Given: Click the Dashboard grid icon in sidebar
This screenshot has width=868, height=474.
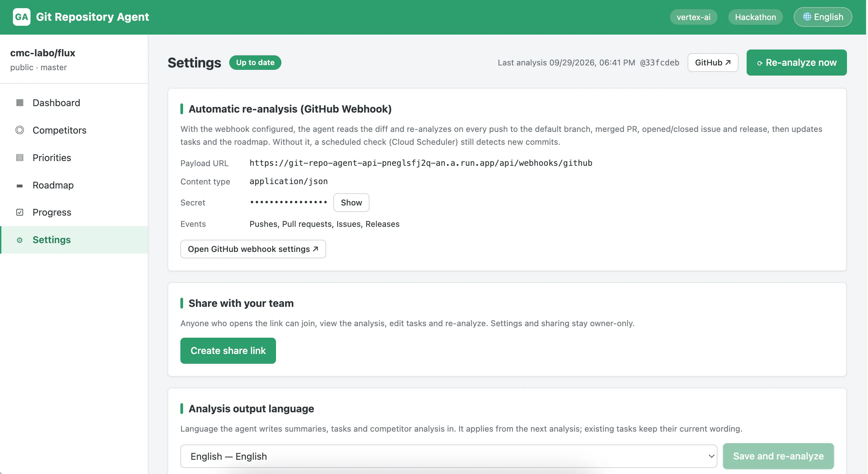Looking at the screenshot, I should point(20,103).
